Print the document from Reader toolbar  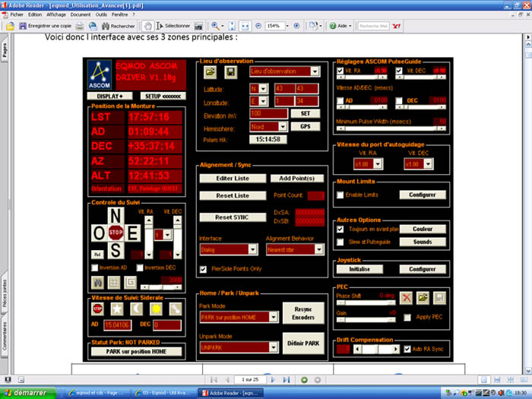coord(80,26)
